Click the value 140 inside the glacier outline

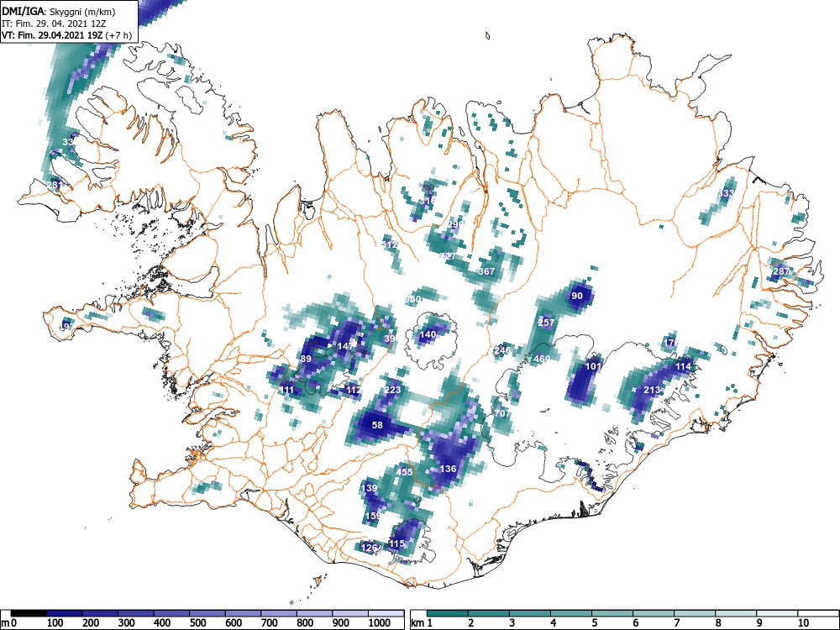pyautogui.click(x=428, y=335)
